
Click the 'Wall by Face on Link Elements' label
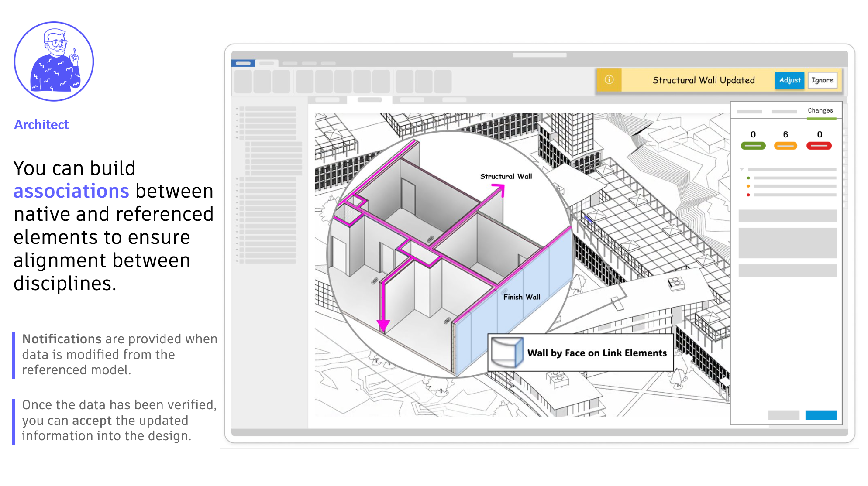click(597, 353)
